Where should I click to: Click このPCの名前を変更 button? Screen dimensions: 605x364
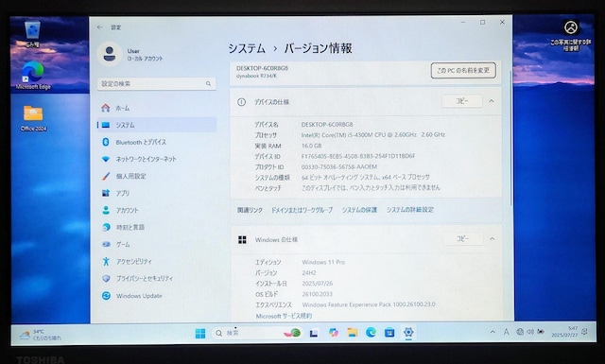(463, 71)
